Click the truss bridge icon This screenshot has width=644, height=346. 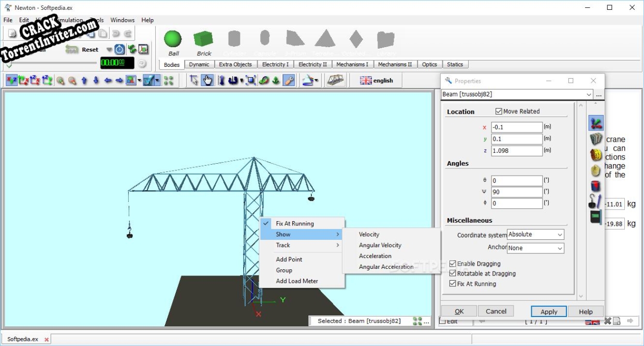(x=336, y=80)
